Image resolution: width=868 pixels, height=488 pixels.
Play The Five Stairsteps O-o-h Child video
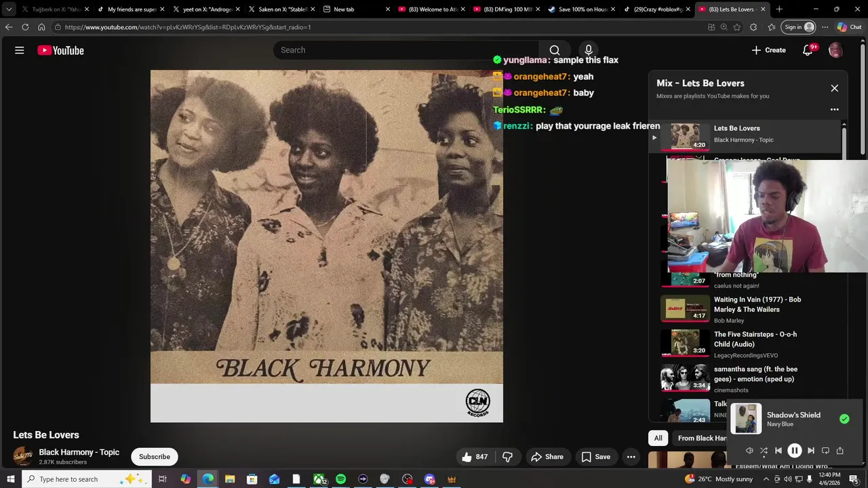(745, 344)
